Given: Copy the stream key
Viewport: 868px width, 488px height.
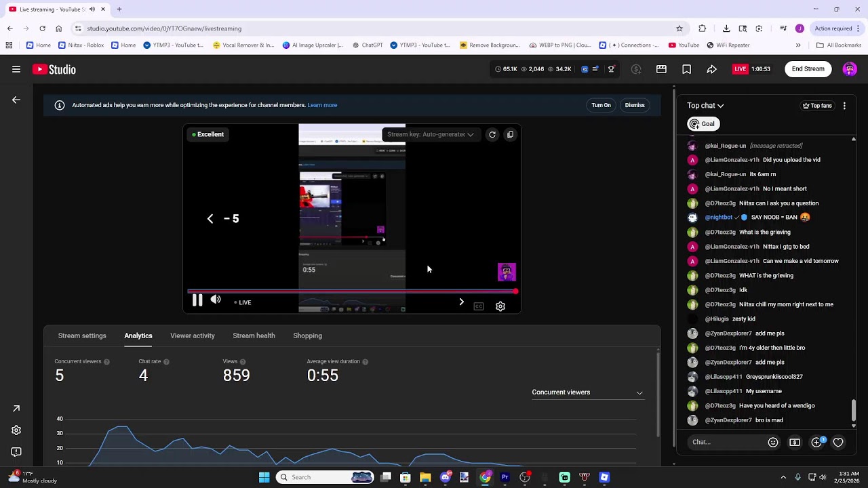Looking at the screenshot, I should pos(511,134).
